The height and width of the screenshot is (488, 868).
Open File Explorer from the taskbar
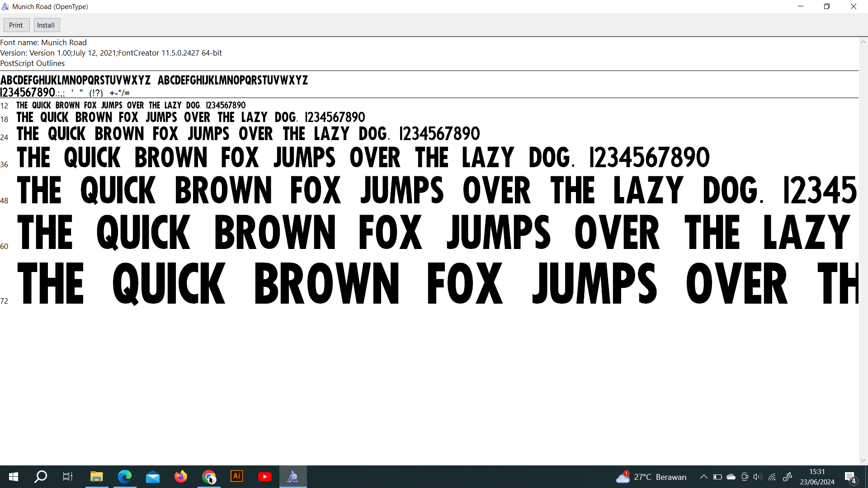[x=96, y=477]
